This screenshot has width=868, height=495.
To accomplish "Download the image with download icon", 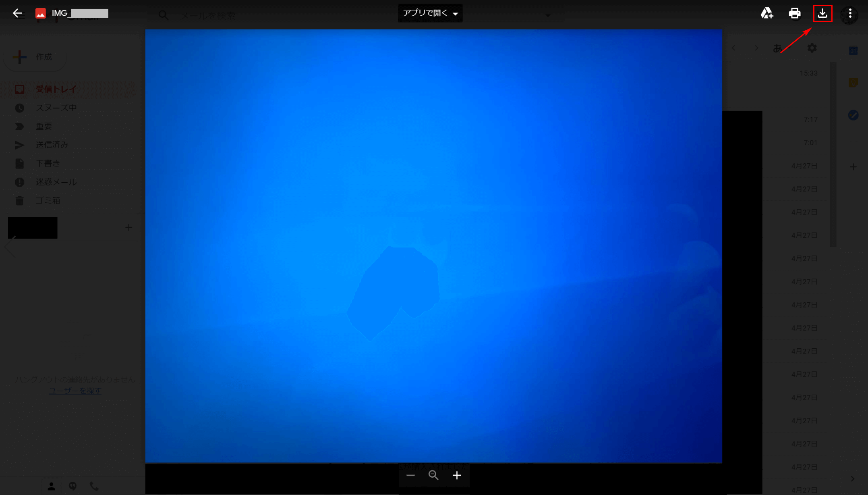I will [x=822, y=13].
